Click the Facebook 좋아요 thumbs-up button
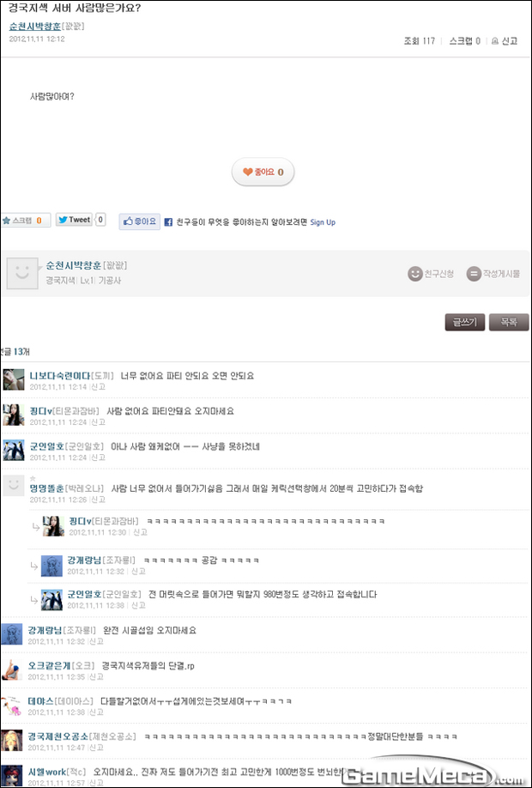Screen dimensions: 532x788 click(x=140, y=221)
